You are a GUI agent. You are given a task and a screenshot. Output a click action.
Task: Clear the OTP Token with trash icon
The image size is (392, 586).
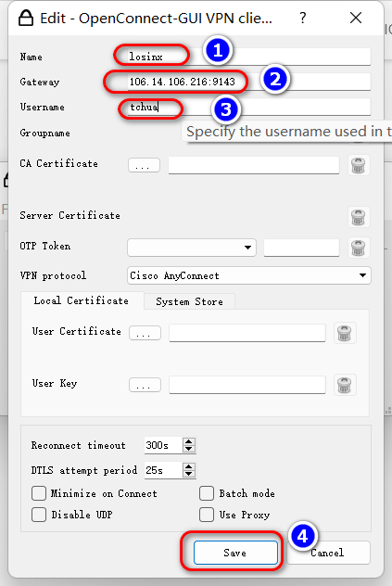358,248
